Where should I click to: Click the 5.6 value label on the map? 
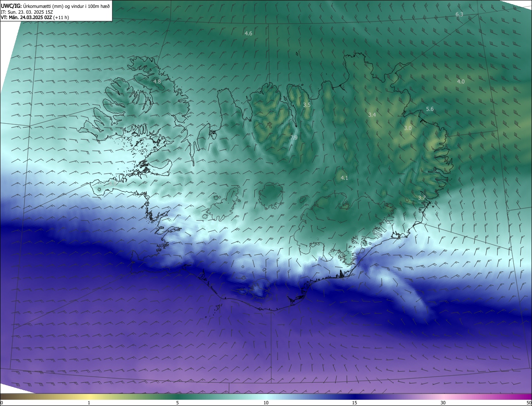[430, 109]
